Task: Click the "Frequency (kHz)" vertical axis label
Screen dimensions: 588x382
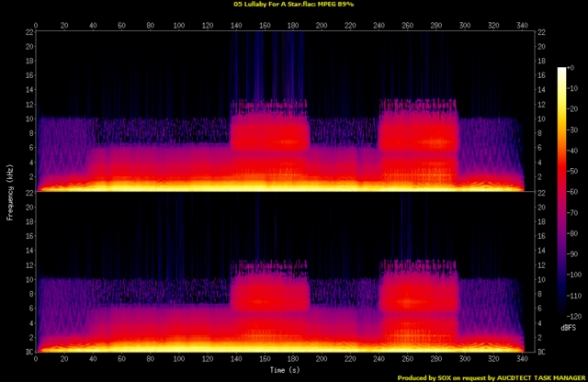Action: (9, 191)
